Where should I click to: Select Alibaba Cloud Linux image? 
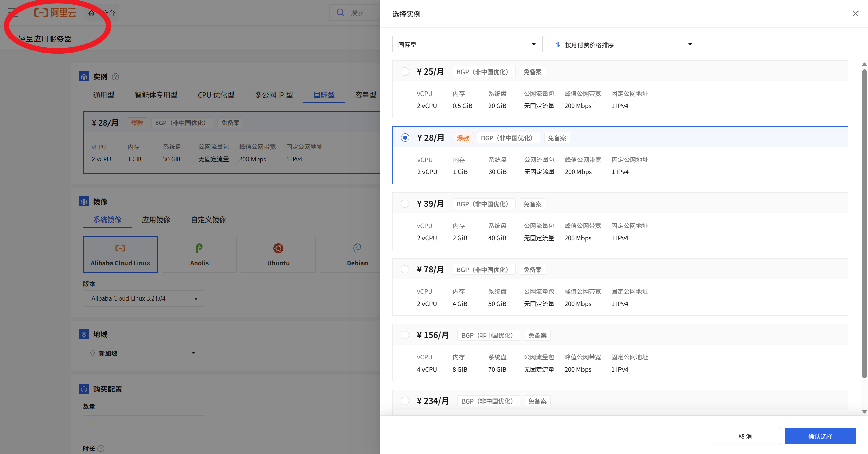click(120, 254)
